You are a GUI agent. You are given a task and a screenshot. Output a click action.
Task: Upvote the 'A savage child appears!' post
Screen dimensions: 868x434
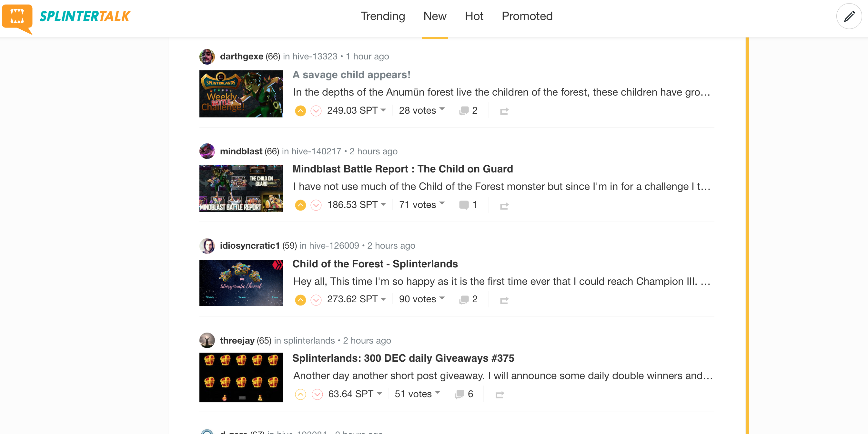tap(300, 111)
